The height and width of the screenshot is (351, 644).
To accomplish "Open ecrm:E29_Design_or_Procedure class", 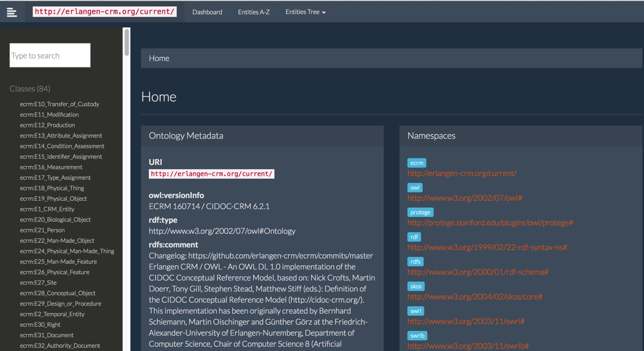I will point(61,303).
